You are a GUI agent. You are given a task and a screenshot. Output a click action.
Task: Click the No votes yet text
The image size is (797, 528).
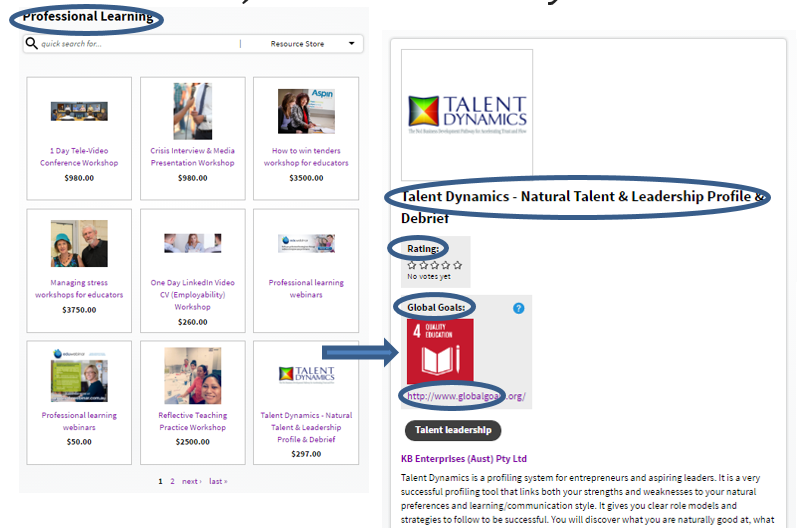click(x=428, y=276)
